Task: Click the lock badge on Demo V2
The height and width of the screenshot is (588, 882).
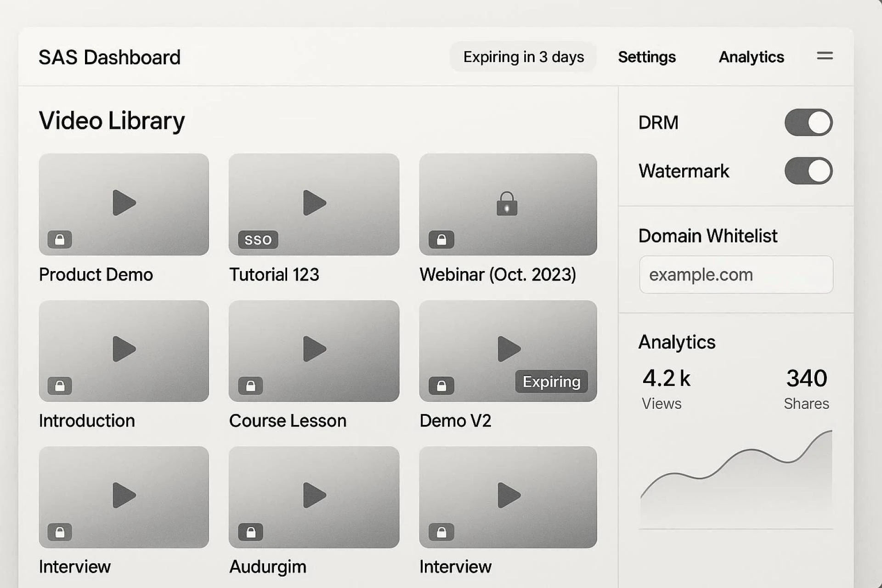Action: click(x=441, y=386)
